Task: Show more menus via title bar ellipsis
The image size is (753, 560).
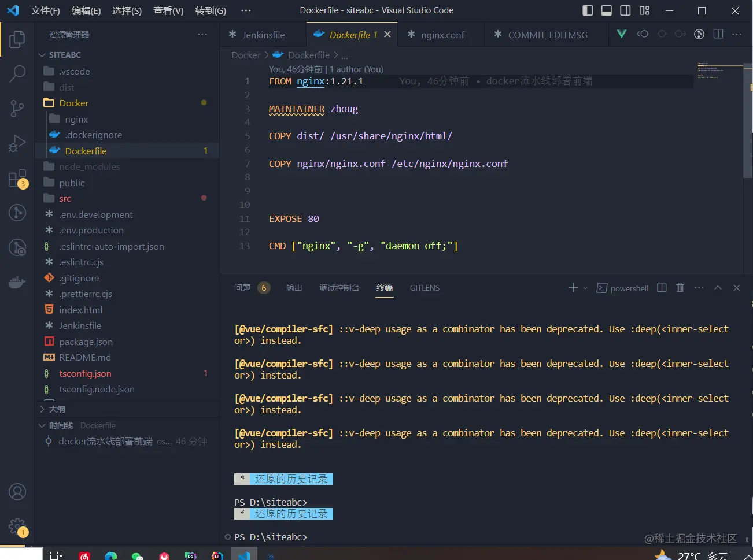Action: pyautogui.click(x=246, y=10)
